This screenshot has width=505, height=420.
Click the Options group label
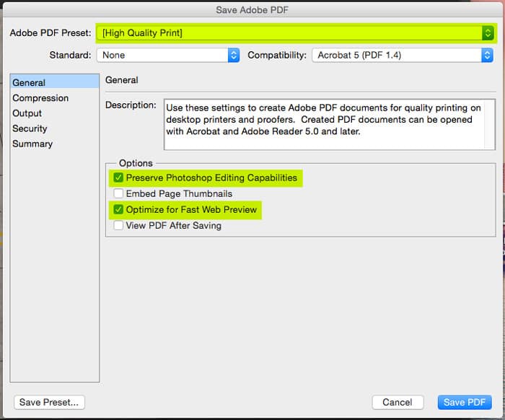coord(136,163)
